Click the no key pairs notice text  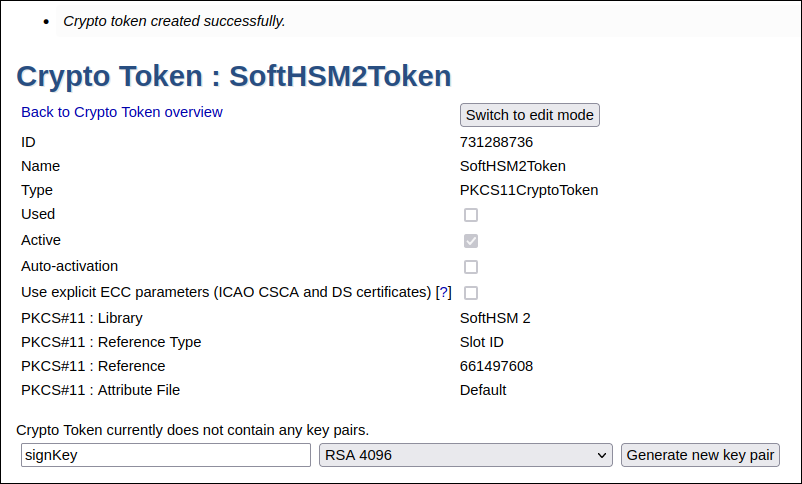193,430
